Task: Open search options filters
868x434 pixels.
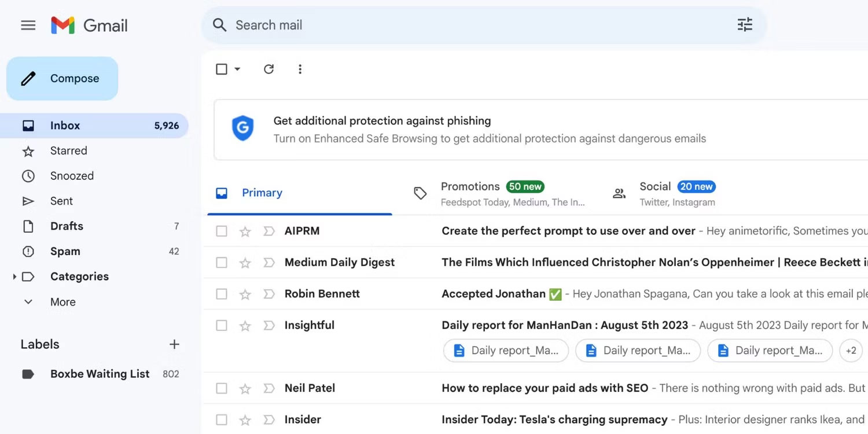Action: point(744,25)
